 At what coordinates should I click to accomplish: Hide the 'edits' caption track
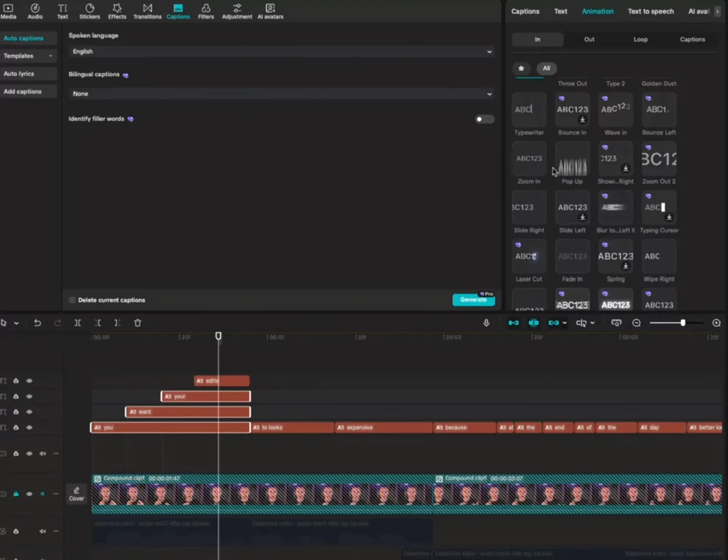(x=29, y=381)
